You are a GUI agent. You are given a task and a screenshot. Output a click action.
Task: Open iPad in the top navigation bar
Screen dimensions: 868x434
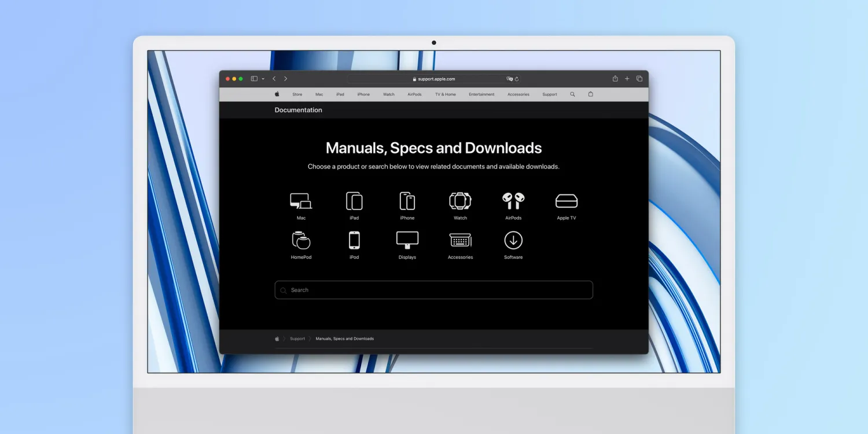pos(340,94)
